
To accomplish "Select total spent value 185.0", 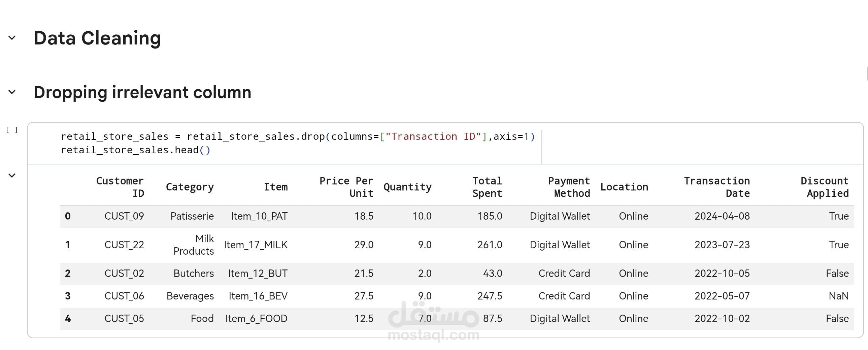I will (490, 216).
